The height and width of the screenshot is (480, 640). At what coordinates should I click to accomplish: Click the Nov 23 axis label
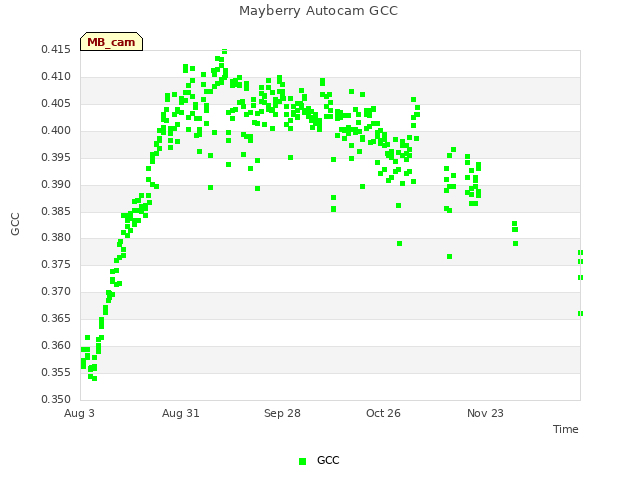(485, 413)
